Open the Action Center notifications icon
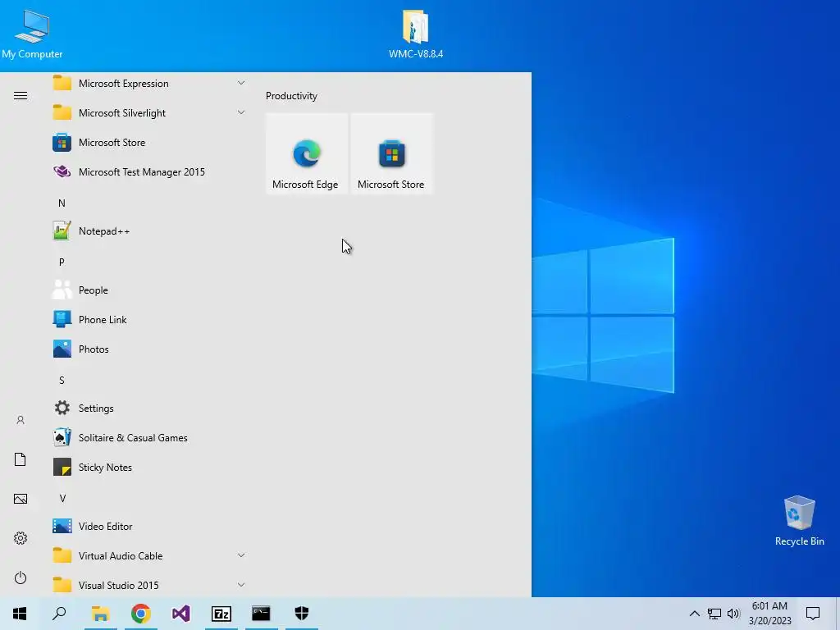The width and height of the screenshot is (840, 630). point(813,614)
